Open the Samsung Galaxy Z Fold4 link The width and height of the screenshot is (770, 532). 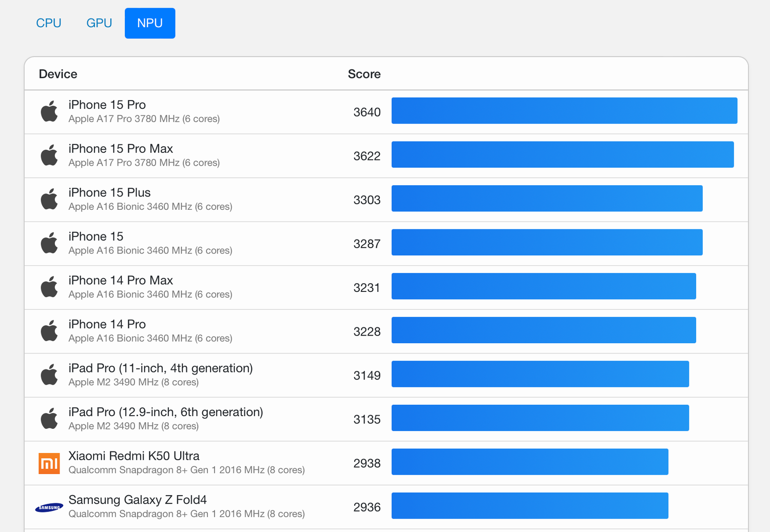click(x=138, y=500)
